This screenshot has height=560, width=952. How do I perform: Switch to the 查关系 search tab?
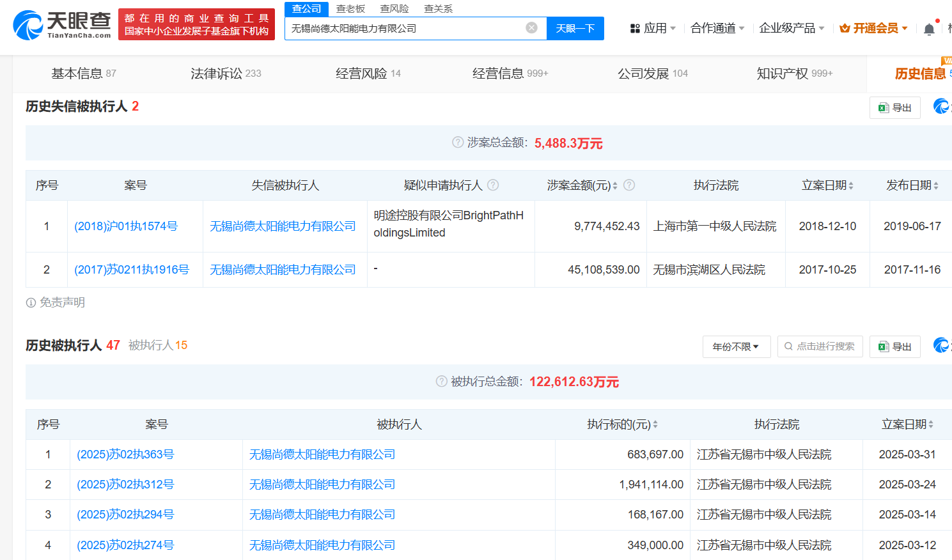click(439, 9)
